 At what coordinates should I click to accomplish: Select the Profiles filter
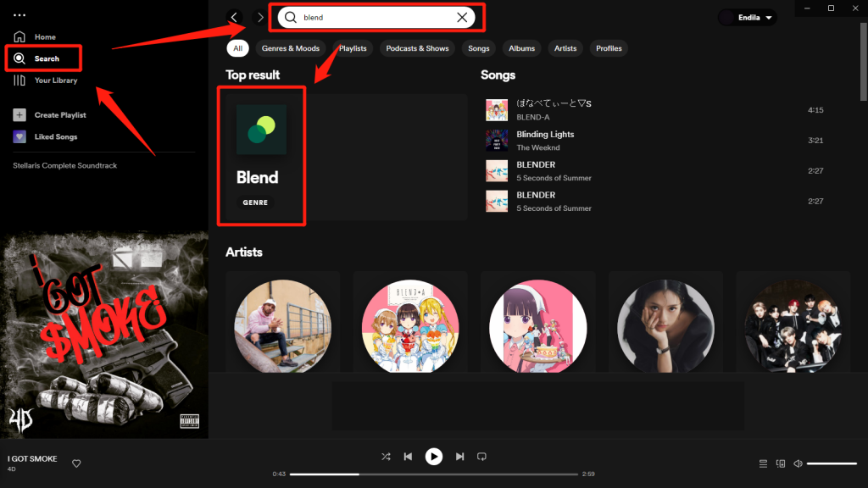(x=609, y=48)
